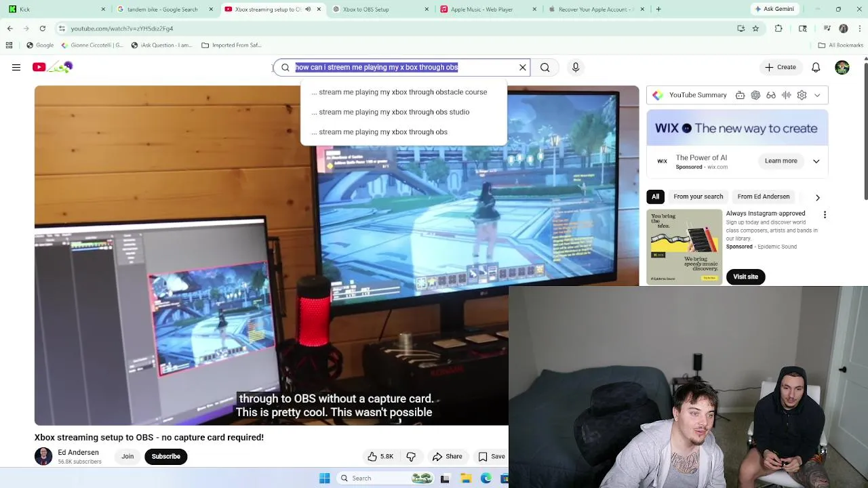868x488 pixels.
Task: Open the Imported From Safari bookmarks folder
Action: tap(231, 45)
